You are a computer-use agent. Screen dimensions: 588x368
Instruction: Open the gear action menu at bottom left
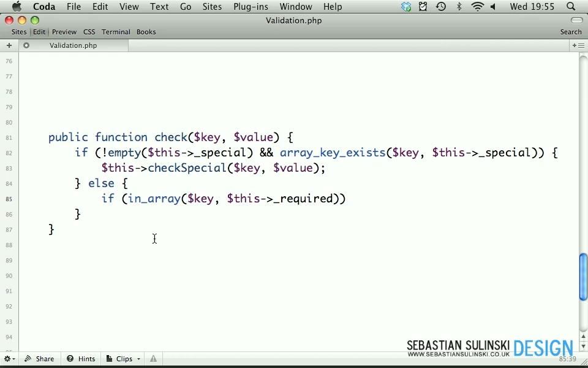point(9,359)
